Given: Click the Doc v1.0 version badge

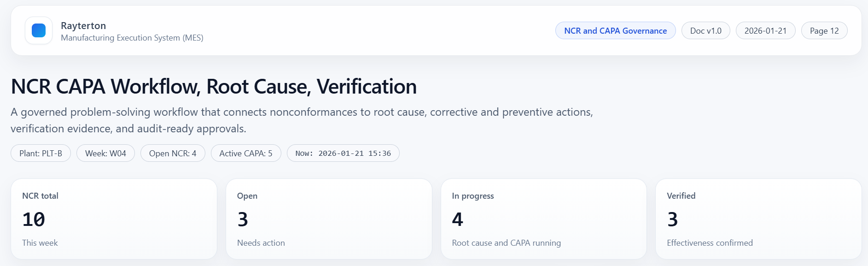Looking at the screenshot, I should click(x=705, y=31).
